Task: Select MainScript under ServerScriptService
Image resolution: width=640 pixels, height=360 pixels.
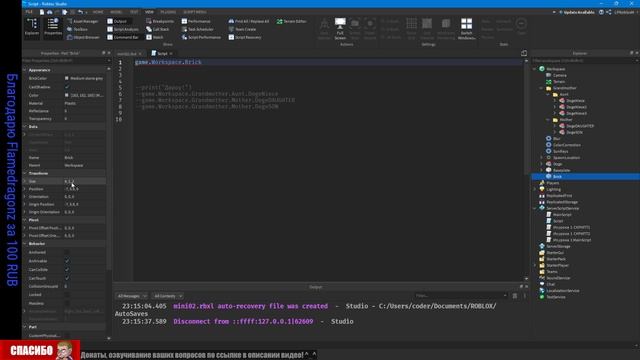Action: pos(562,215)
